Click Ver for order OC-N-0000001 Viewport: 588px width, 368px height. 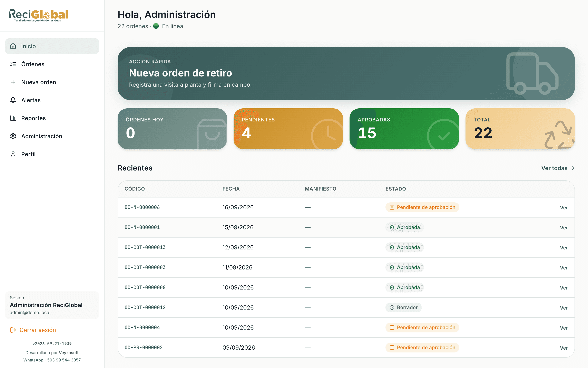click(564, 228)
